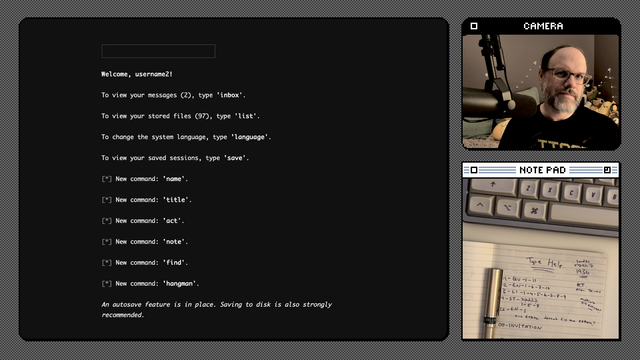Click the New command: 'hangman' line

click(150, 284)
